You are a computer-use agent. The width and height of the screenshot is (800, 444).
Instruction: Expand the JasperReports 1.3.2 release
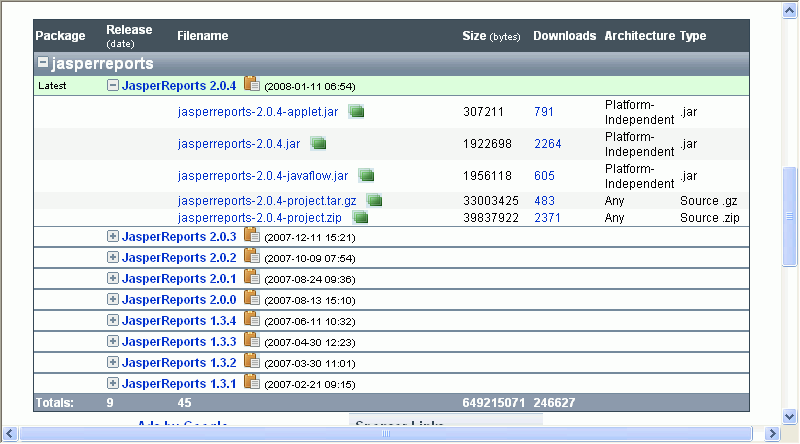point(113,362)
